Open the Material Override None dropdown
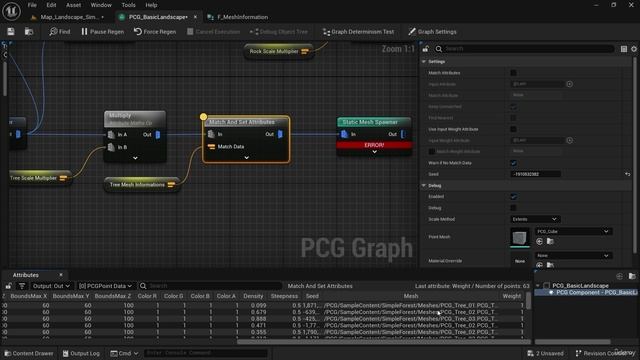The width and height of the screenshot is (640, 360). pos(573,256)
